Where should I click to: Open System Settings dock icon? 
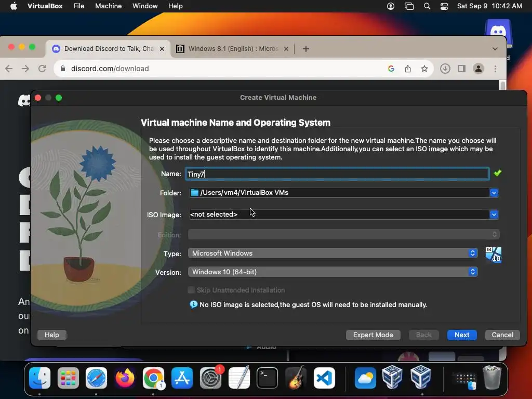point(210,378)
